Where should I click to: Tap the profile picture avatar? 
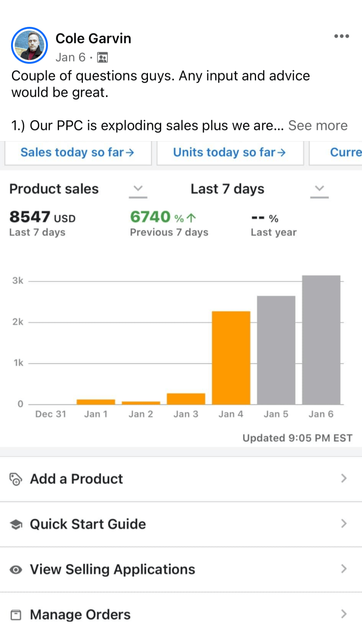tap(30, 45)
